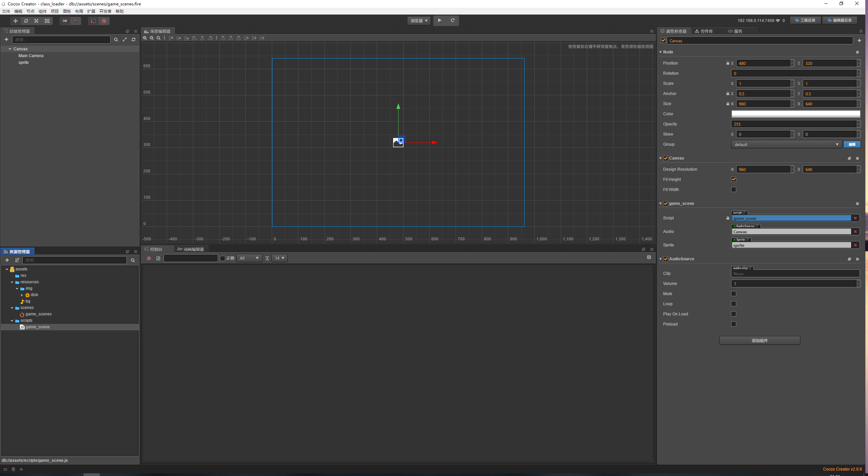Add a node with hierarchy plus icon
This screenshot has width=868, height=476.
point(6,40)
